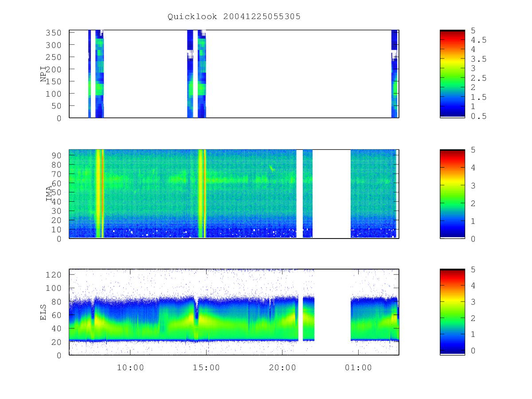Select the IMA y-axis label
532x399 pixels.
pos(49,194)
